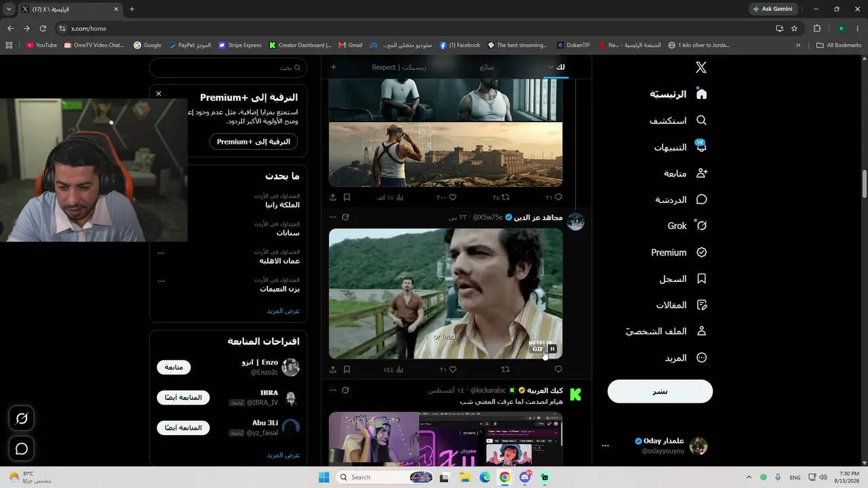Open Chrome tab search dropdown
The image size is (868, 488).
click(x=9, y=9)
